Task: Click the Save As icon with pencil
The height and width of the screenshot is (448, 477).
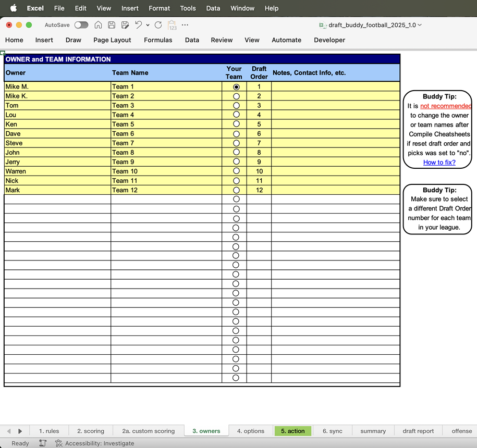Action: (x=125, y=25)
